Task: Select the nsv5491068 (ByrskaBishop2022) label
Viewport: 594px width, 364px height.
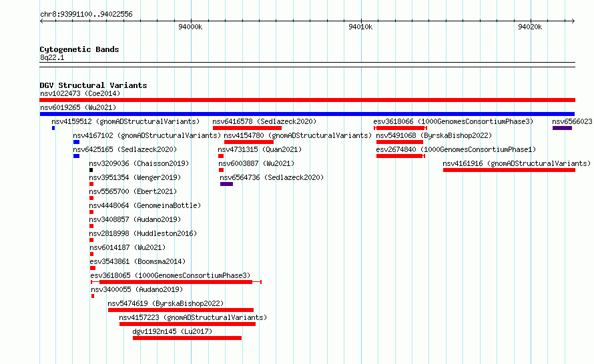Action: [434, 135]
